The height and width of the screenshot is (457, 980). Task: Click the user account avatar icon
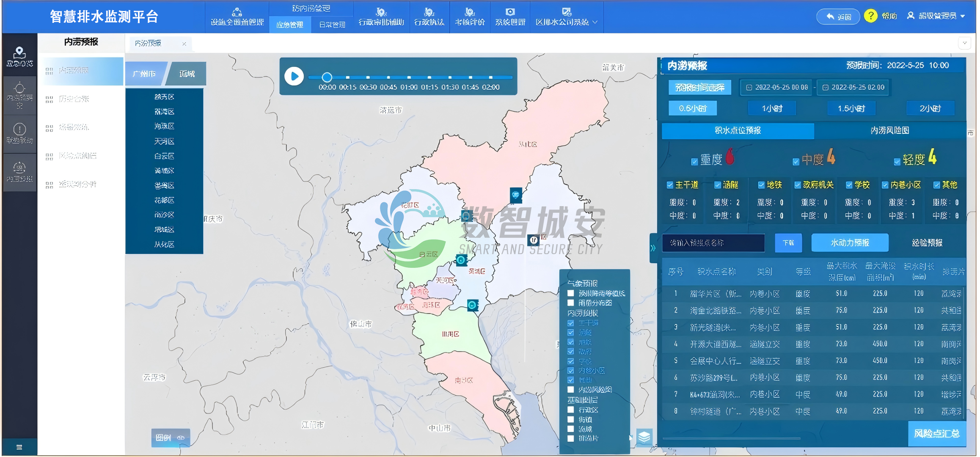(911, 16)
